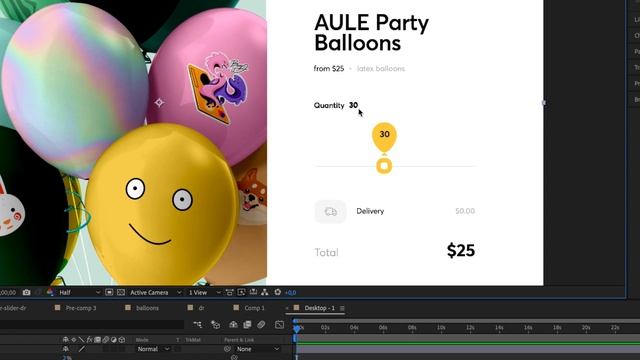Click the Motion Blur column header icon
The image size is (640, 360).
pos(106,340)
